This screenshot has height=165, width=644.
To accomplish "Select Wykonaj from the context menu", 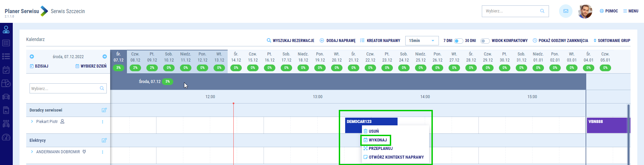I will (377, 140).
